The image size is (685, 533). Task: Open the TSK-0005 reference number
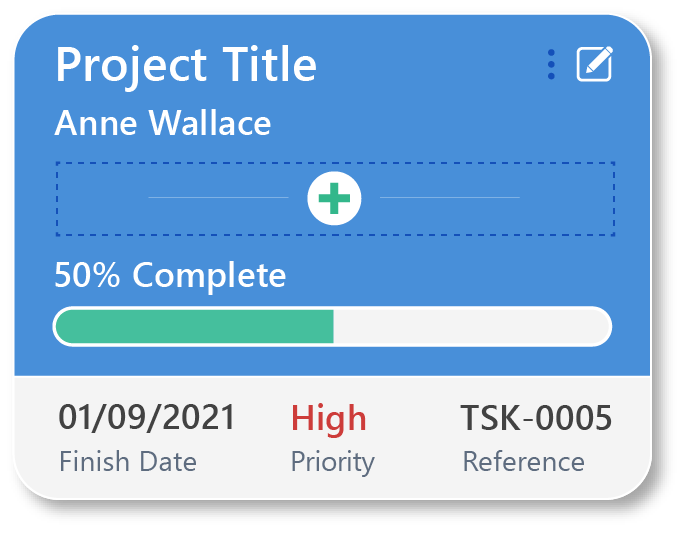pyautogui.click(x=536, y=418)
